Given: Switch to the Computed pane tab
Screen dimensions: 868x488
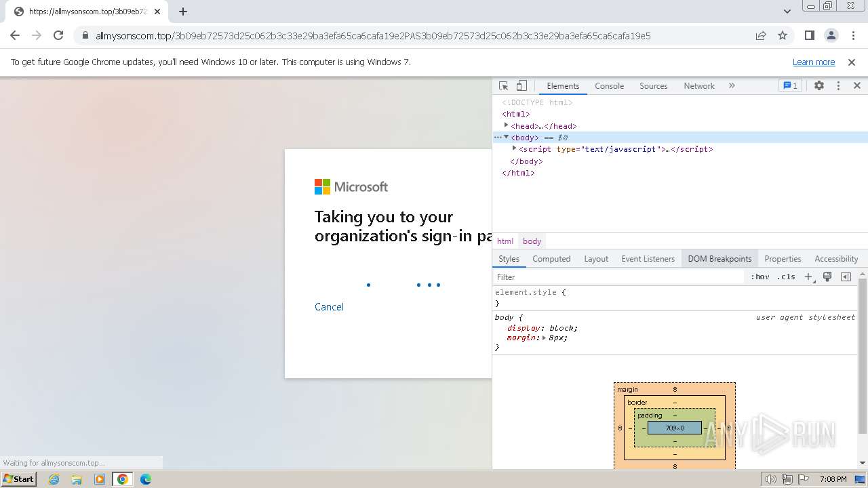Looking at the screenshot, I should (x=551, y=259).
